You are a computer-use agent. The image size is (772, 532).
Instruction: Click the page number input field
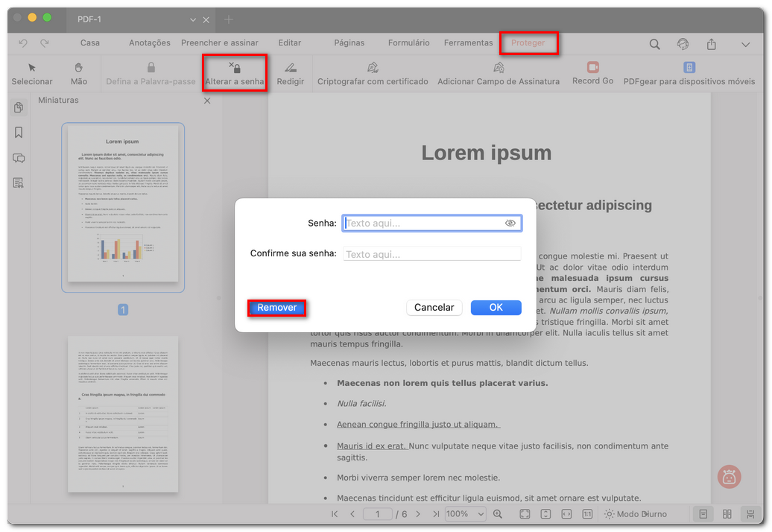pyautogui.click(x=378, y=513)
